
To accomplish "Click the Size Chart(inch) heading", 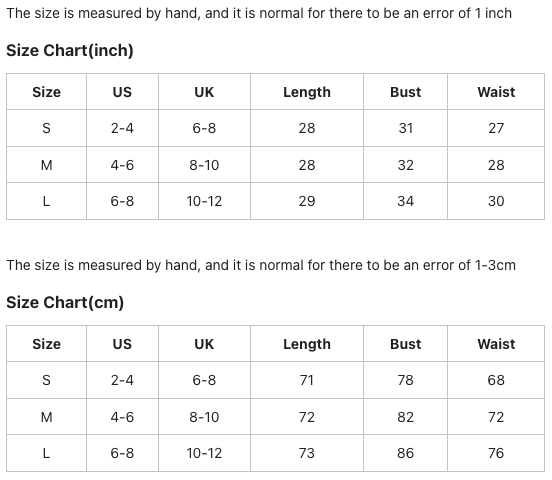I will click(70, 50).
